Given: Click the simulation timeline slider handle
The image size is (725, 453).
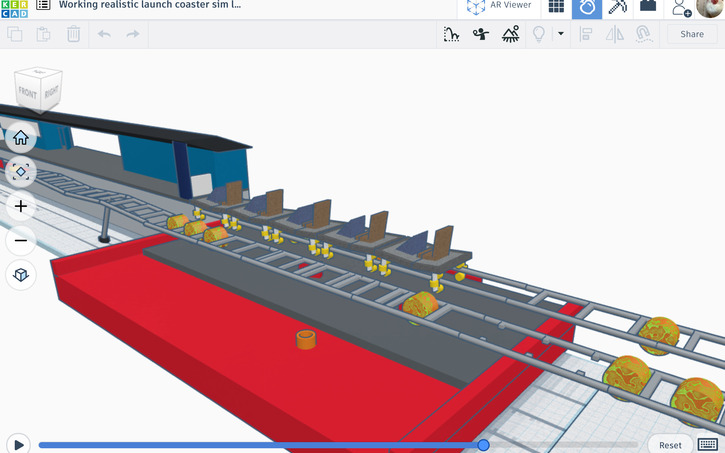Looking at the screenshot, I should (483, 445).
